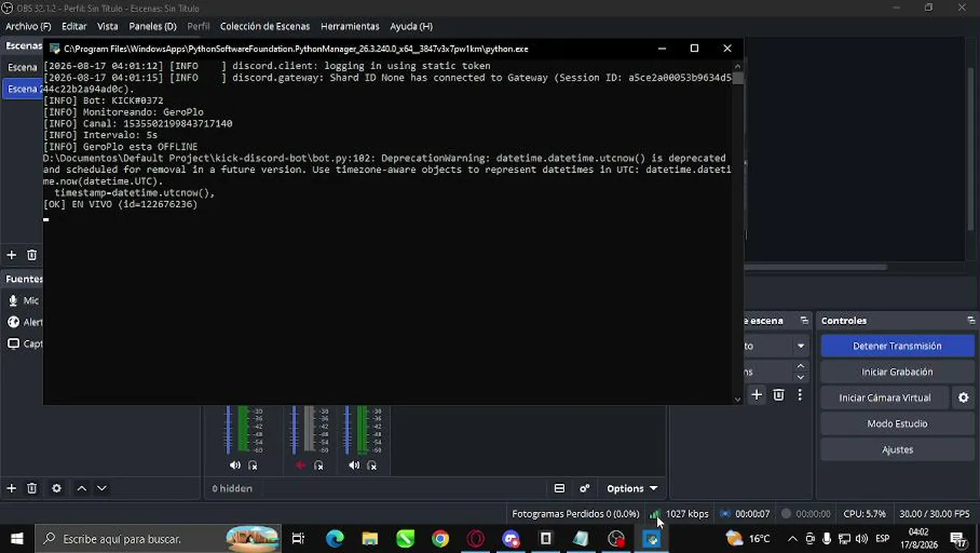Add a scene transition with the plus button
The width and height of the screenshot is (980, 553).
click(757, 395)
